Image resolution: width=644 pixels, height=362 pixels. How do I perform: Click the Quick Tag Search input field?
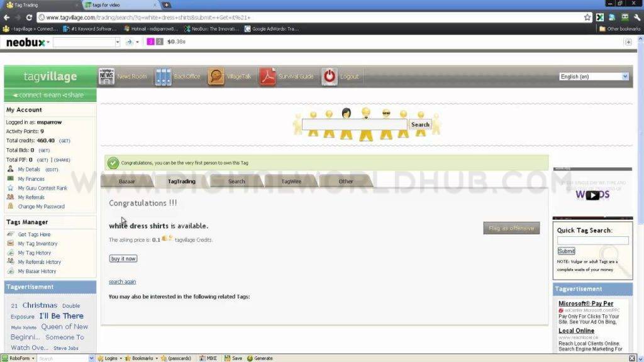(592, 241)
